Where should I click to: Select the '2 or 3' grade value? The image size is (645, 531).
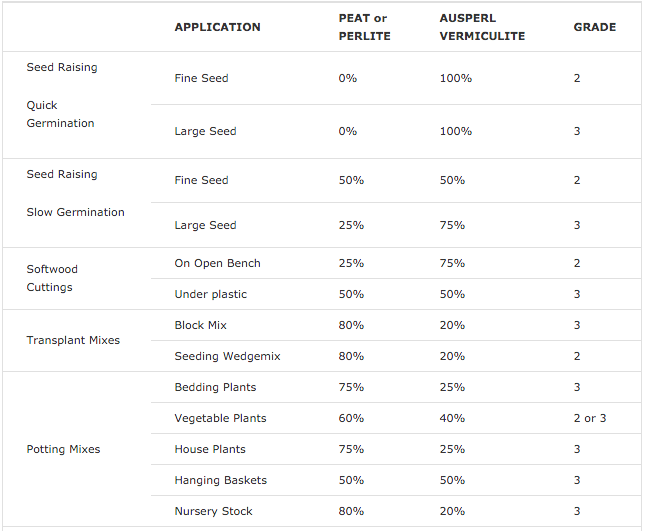click(x=590, y=418)
